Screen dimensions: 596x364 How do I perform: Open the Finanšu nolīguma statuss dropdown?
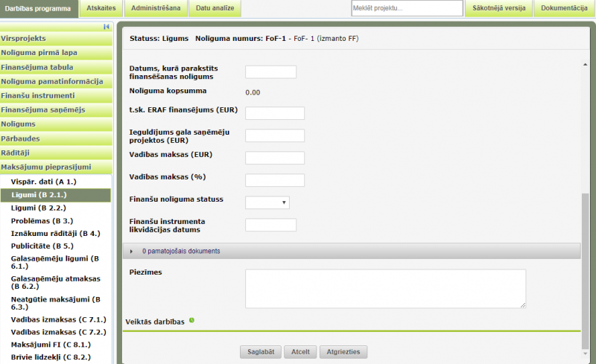tap(267, 202)
